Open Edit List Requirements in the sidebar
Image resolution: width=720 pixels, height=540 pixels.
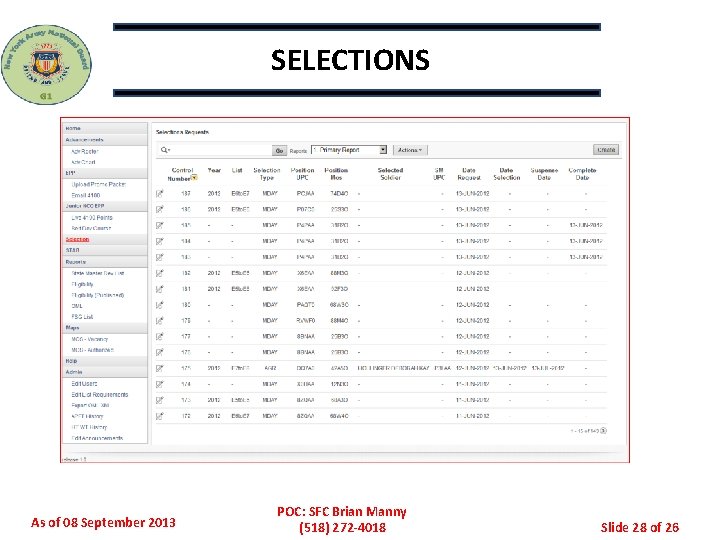pyautogui.click(x=100, y=394)
